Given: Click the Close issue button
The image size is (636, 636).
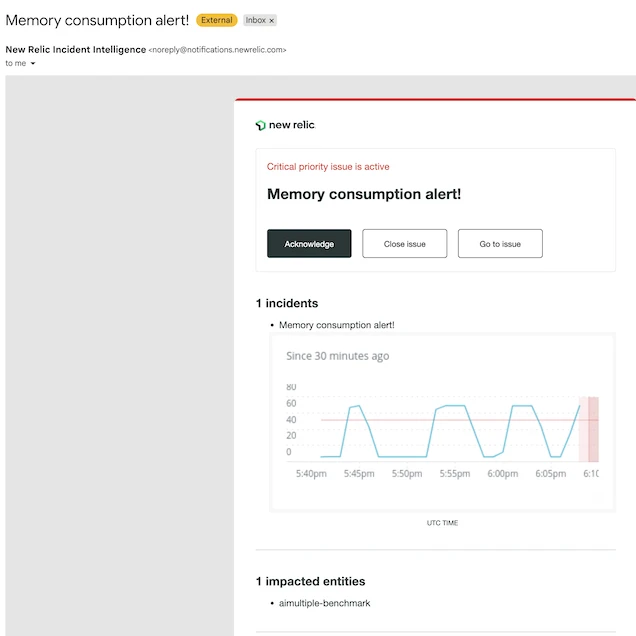Looking at the screenshot, I should point(404,243).
